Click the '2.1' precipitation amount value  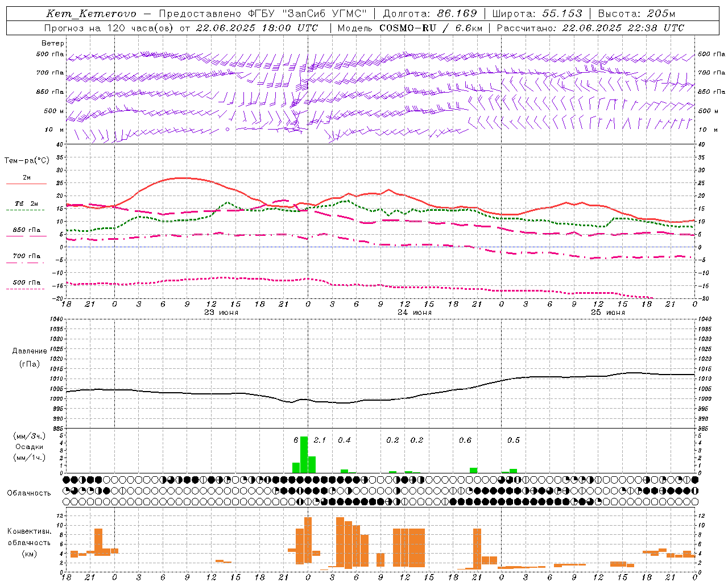click(320, 440)
